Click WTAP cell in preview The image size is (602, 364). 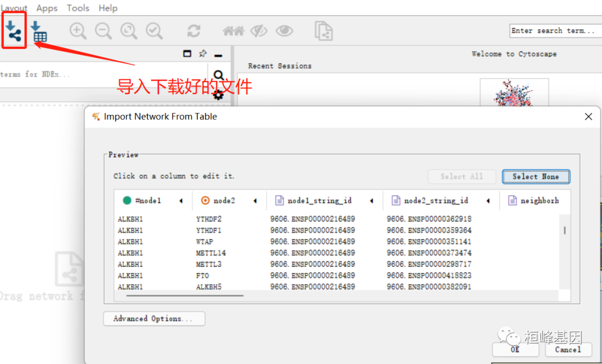pos(204,241)
